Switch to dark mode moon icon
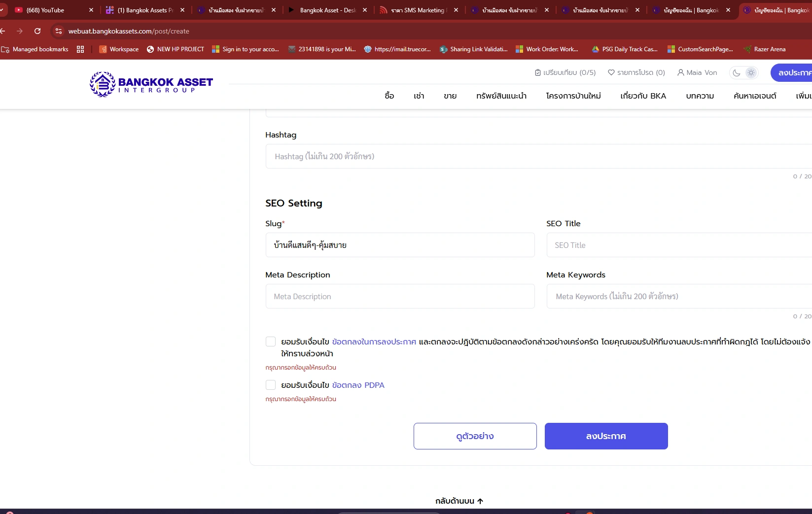Screen dimensions: 812x514 737,73
